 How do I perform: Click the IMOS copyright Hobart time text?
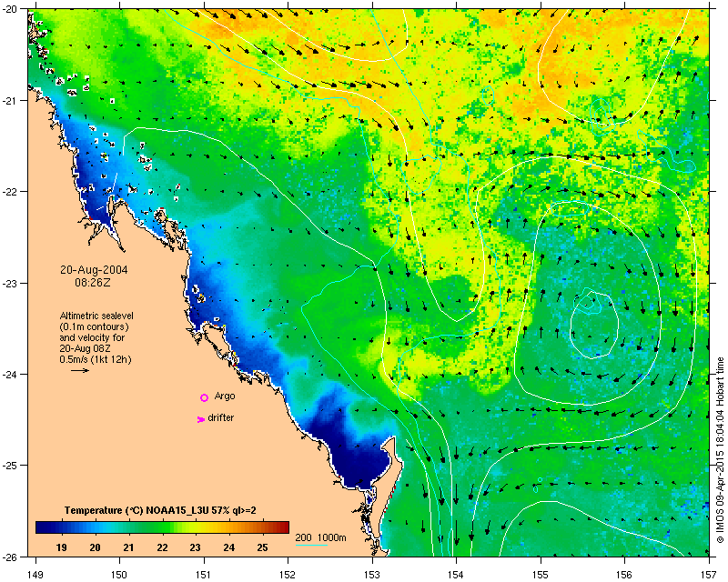tap(721, 450)
